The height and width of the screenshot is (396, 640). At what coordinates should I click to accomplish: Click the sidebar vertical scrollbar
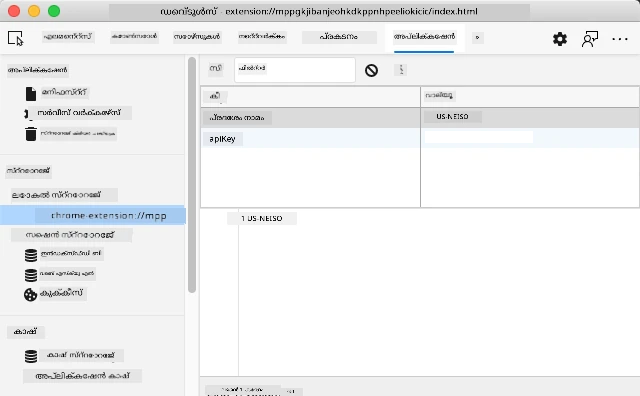pyautogui.click(x=192, y=175)
